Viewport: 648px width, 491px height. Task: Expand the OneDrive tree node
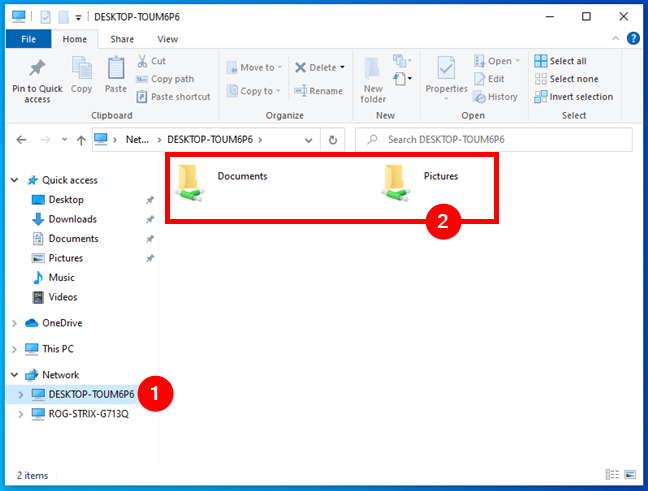pyautogui.click(x=14, y=323)
